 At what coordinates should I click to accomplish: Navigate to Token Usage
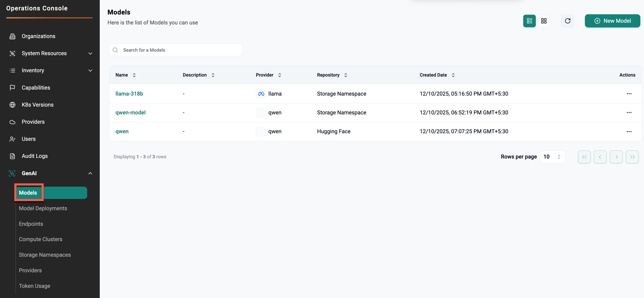[x=34, y=286]
